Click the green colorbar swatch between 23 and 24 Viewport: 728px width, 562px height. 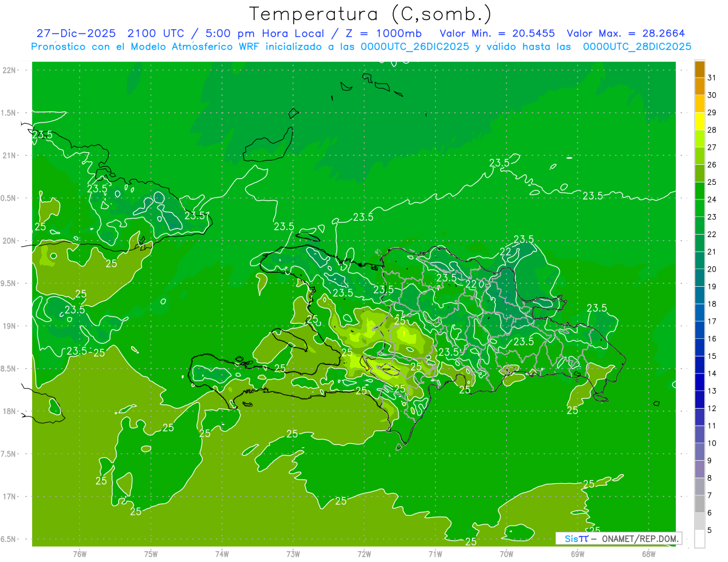tap(699, 208)
